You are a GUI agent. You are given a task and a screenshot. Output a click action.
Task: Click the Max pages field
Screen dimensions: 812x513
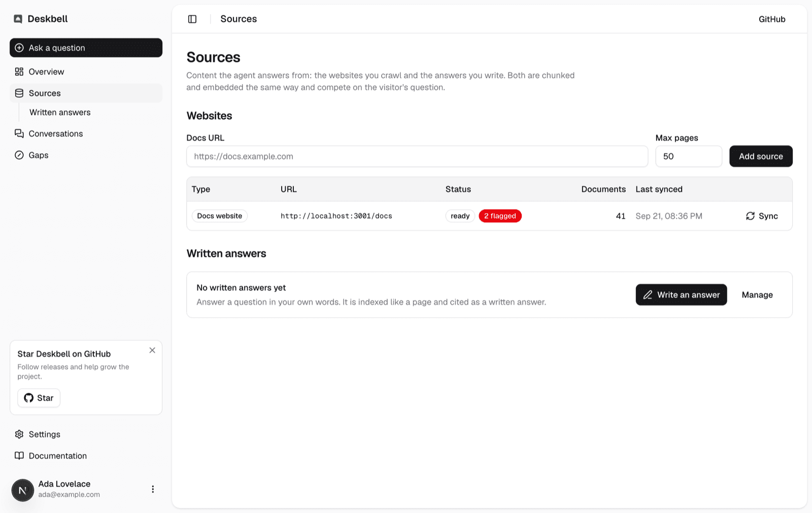(x=689, y=156)
